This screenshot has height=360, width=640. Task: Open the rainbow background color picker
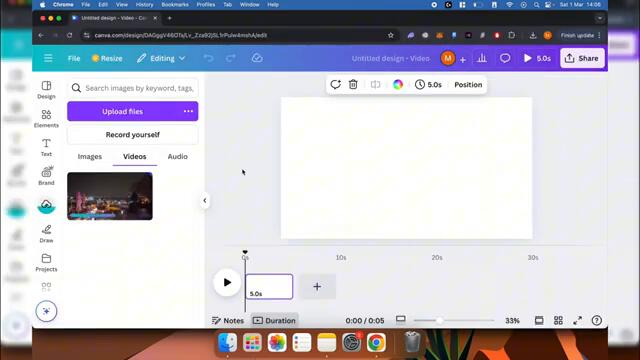point(398,84)
